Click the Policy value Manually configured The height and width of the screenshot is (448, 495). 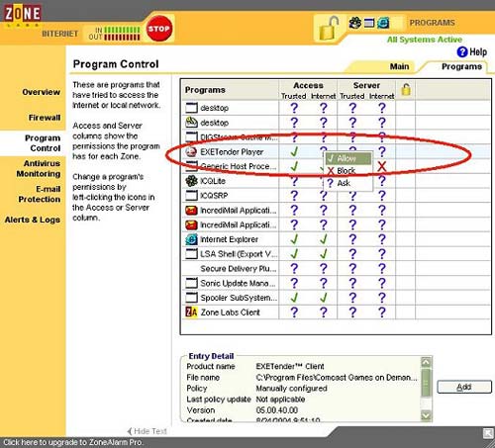[x=291, y=389]
